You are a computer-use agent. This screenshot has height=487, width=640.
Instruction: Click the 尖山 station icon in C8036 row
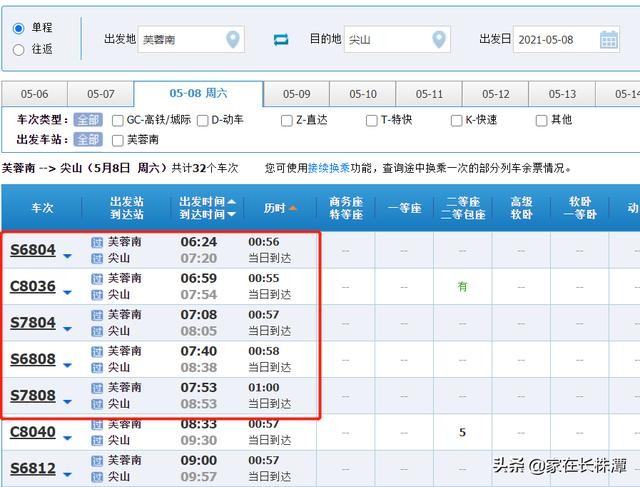pos(97,295)
